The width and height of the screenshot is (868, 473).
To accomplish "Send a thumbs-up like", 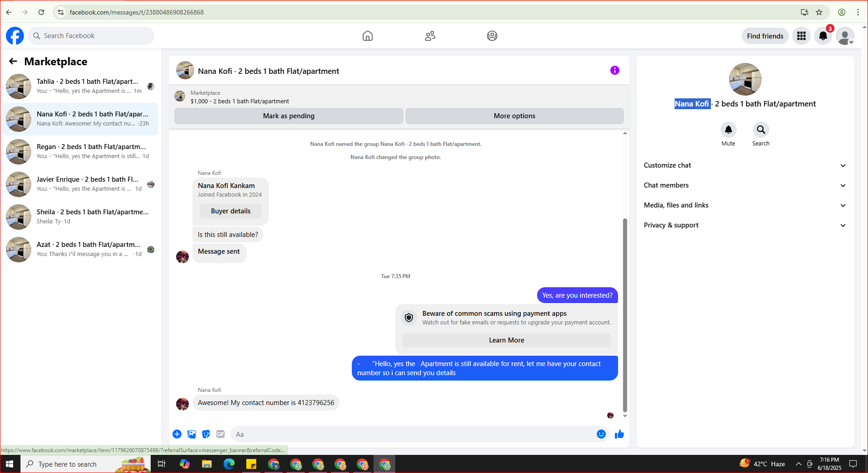I will [619, 434].
